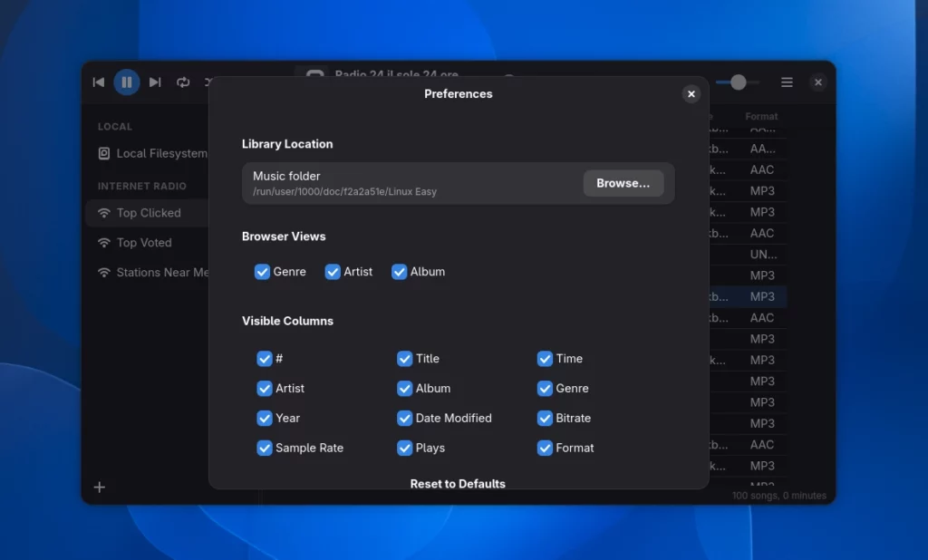Uncheck the Bitrate visible column
Viewport: 928px width, 560px height.
coord(545,418)
